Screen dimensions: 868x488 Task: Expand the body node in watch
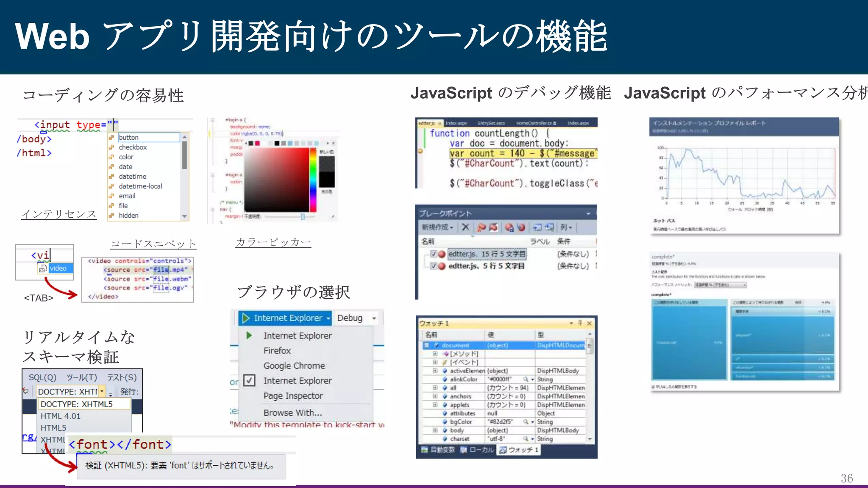coord(435,430)
